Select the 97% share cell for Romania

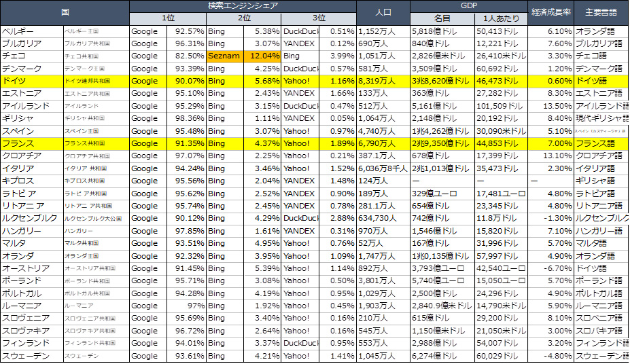click(186, 306)
